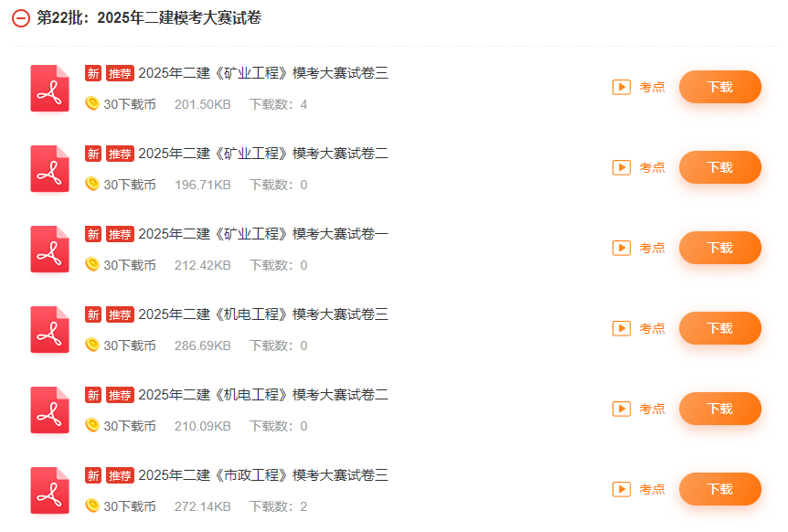The image size is (788, 532).
Task: Collapse the 第22批 section with minus icon
Action: (21, 18)
